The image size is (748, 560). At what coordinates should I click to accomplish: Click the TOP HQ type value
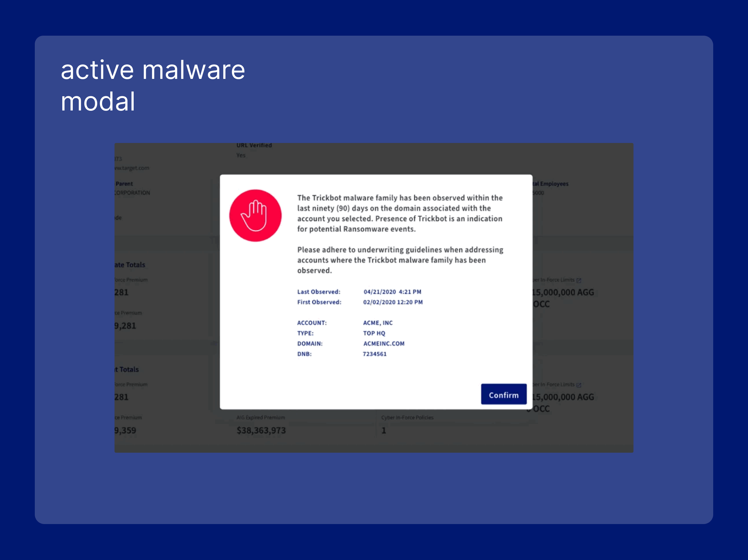[x=374, y=334]
